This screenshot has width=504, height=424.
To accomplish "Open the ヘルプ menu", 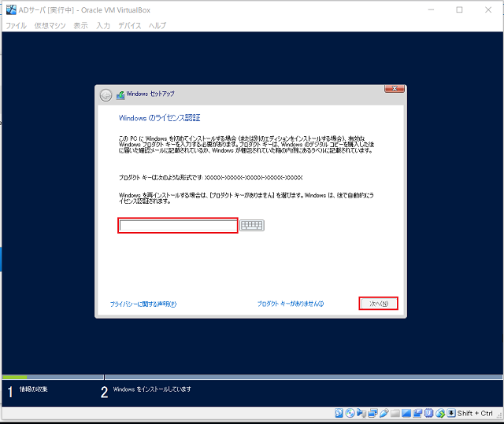I will [157, 26].
